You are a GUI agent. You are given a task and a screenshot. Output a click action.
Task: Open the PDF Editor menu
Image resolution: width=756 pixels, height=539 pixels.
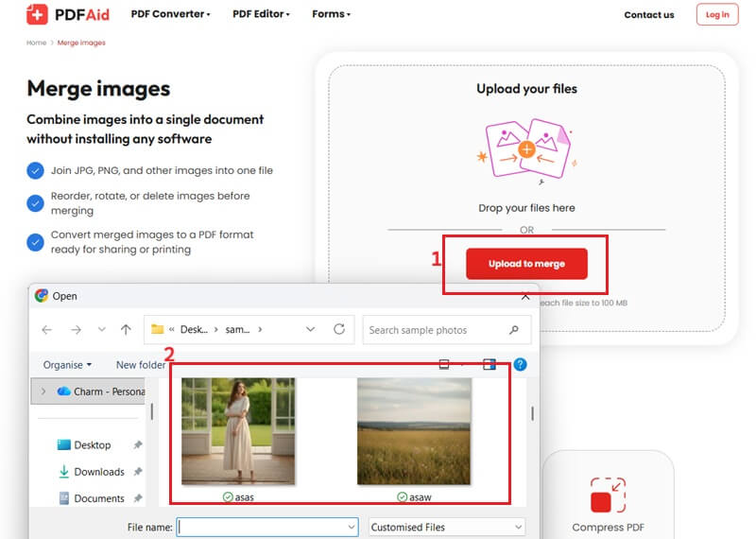tap(262, 14)
